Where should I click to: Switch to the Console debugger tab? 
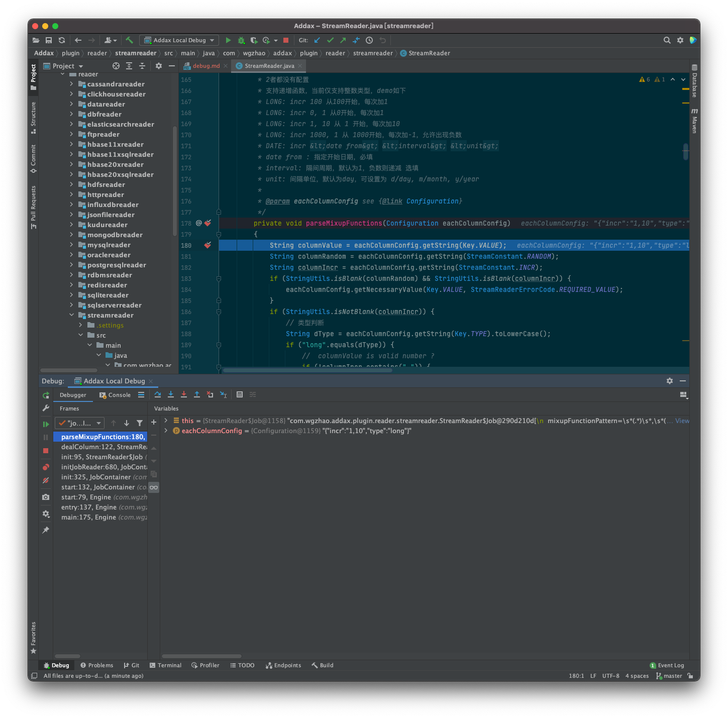[x=119, y=395]
